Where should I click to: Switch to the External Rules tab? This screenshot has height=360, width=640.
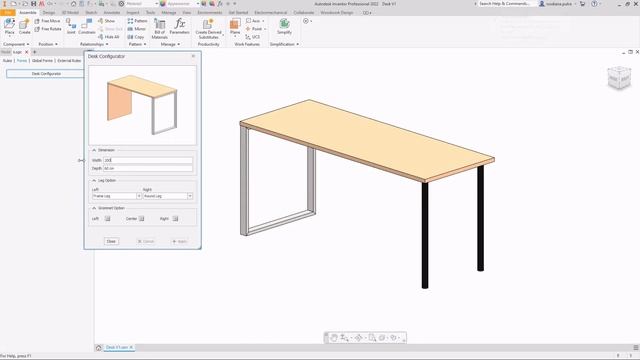click(x=69, y=60)
